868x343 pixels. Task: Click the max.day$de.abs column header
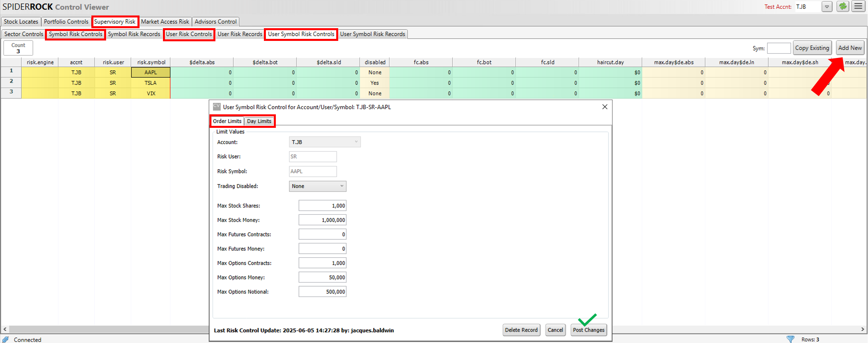point(674,62)
